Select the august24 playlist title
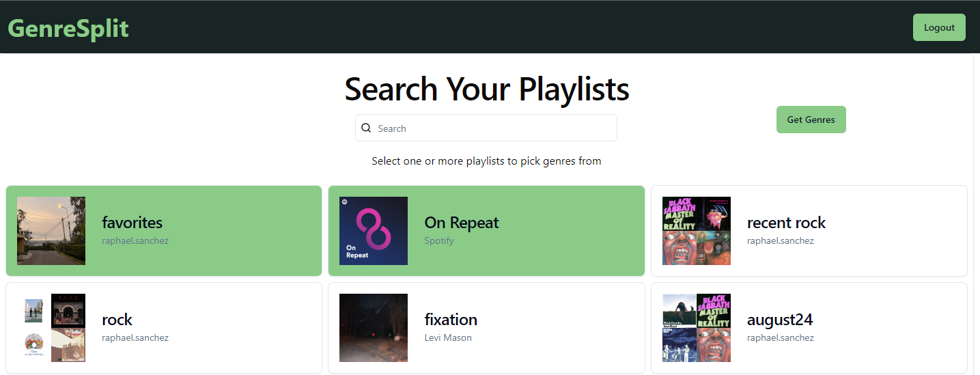The image size is (980, 375). coord(780,320)
